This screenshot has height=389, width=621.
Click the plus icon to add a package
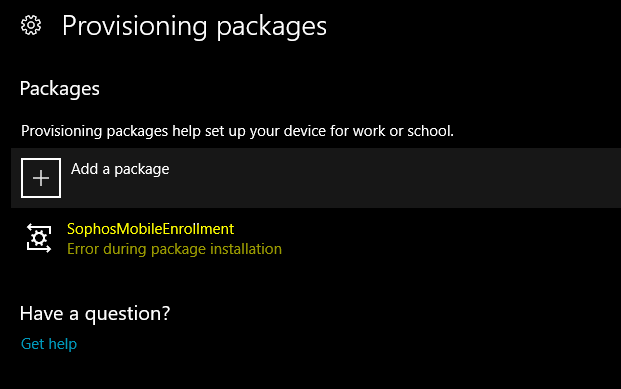coord(41,178)
